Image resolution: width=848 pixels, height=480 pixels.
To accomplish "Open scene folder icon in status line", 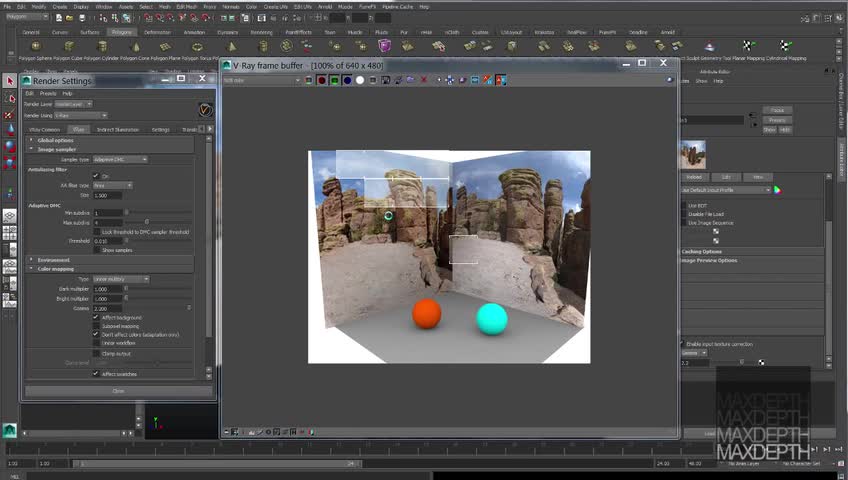I will coord(70,18).
